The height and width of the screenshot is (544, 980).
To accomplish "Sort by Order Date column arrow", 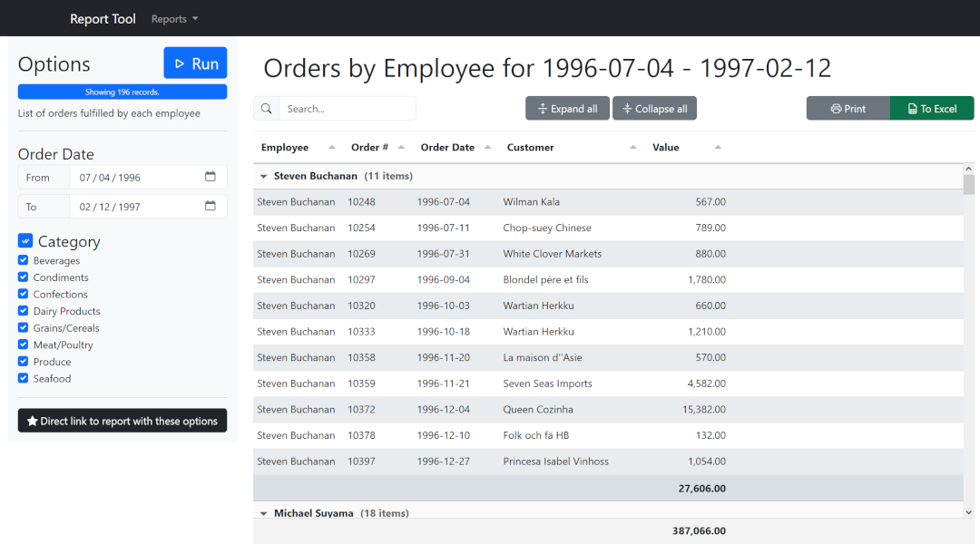I will point(487,148).
